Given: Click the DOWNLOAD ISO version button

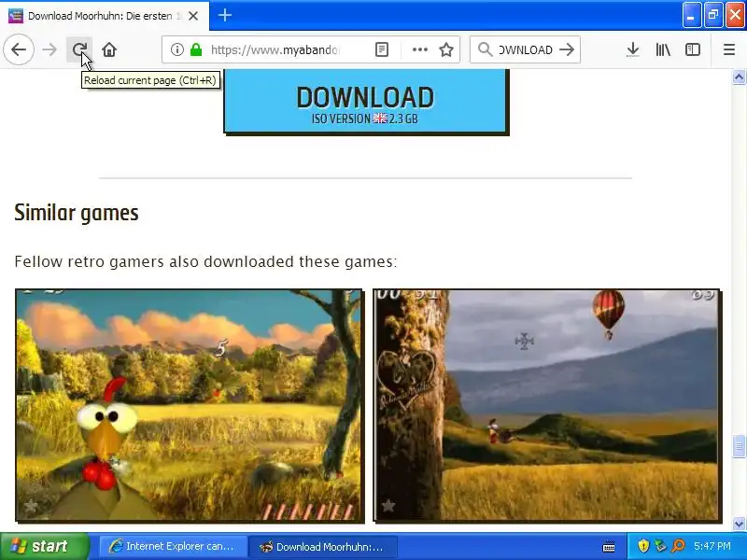Looking at the screenshot, I should 364,101.
